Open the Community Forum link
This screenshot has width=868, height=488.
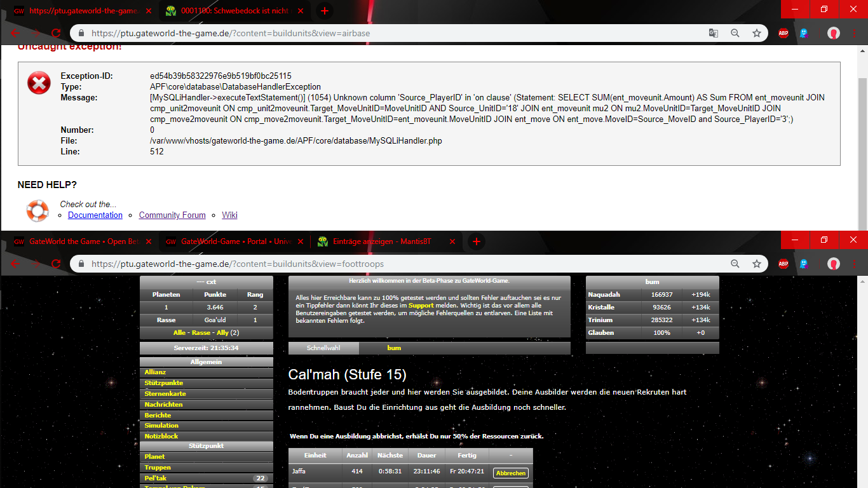pyautogui.click(x=172, y=215)
